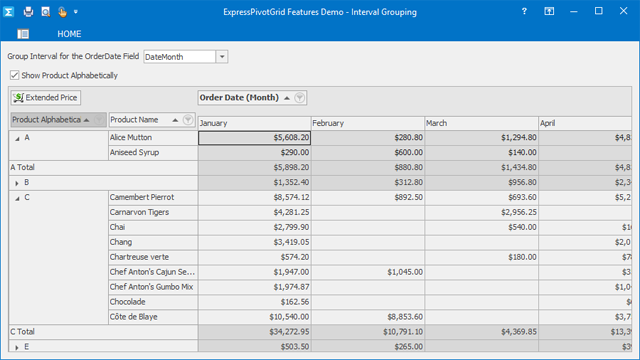Open the application menu icon beside HOME
The height and width of the screenshot is (360, 640).
click(x=23, y=34)
